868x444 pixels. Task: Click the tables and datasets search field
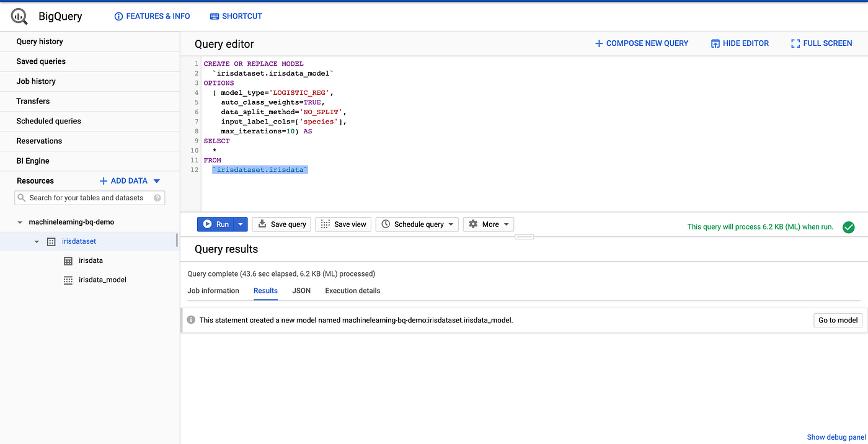(x=89, y=197)
